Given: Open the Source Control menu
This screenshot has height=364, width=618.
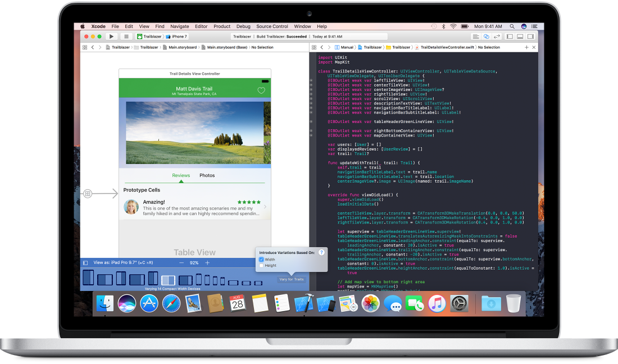Looking at the screenshot, I should point(272,26).
